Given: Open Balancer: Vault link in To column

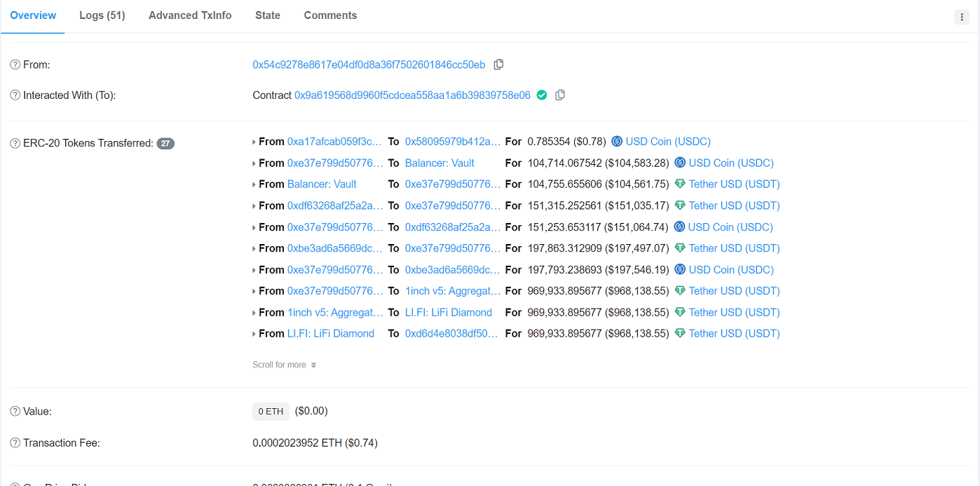Looking at the screenshot, I should [440, 163].
